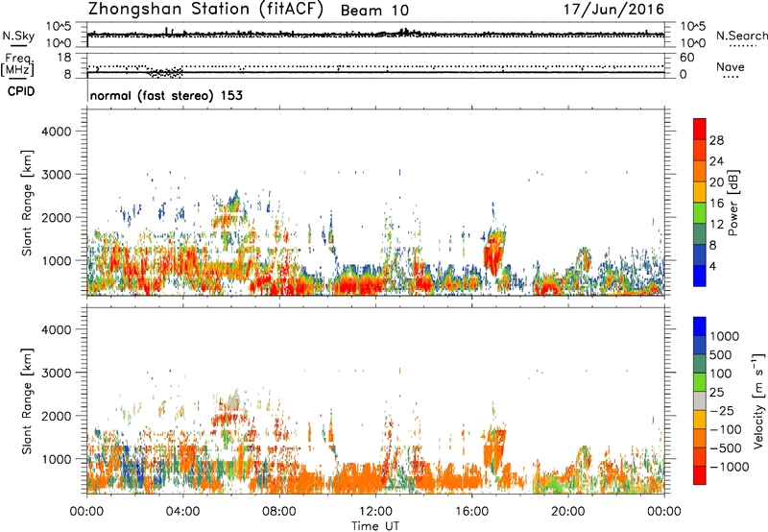This screenshot has width=768, height=532.
Task: Click the '12:00' time tick label
Action: (x=375, y=512)
